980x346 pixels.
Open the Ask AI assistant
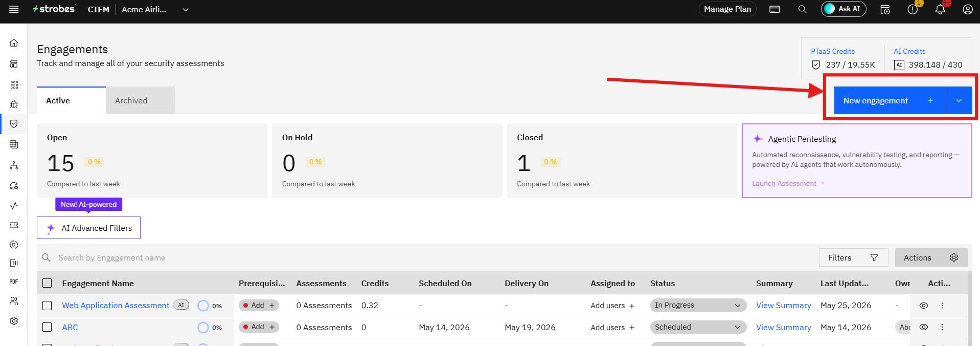pos(844,9)
